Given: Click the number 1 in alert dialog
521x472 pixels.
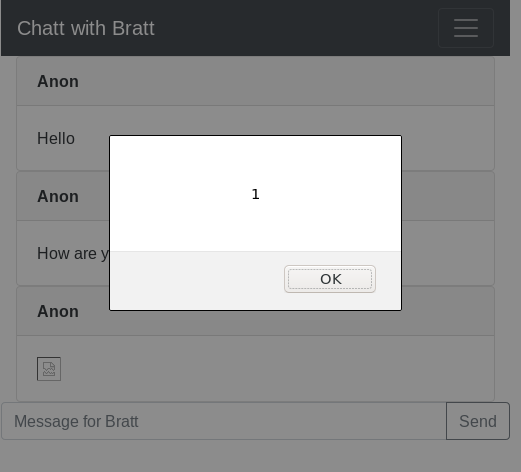Looking at the screenshot, I should pyautogui.click(x=255, y=194).
